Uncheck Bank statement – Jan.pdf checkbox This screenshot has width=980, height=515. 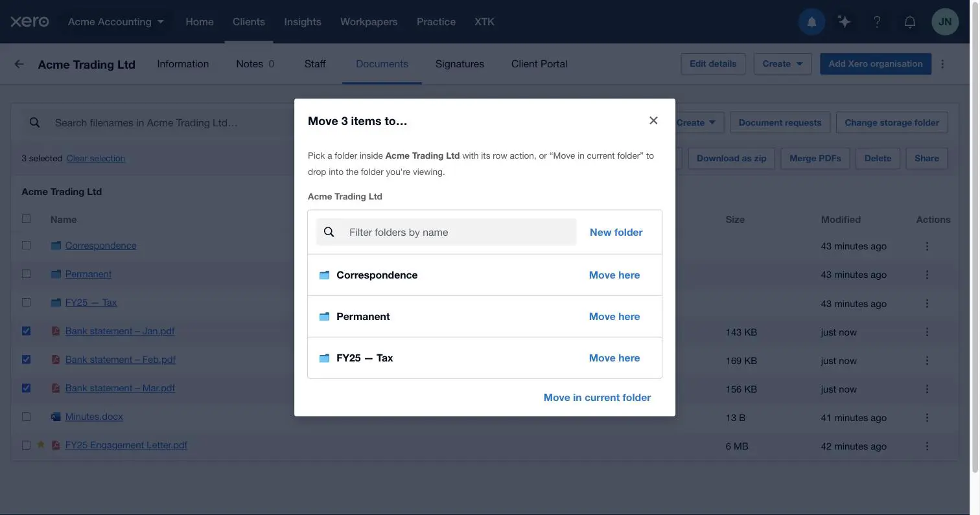[x=26, y=331]
